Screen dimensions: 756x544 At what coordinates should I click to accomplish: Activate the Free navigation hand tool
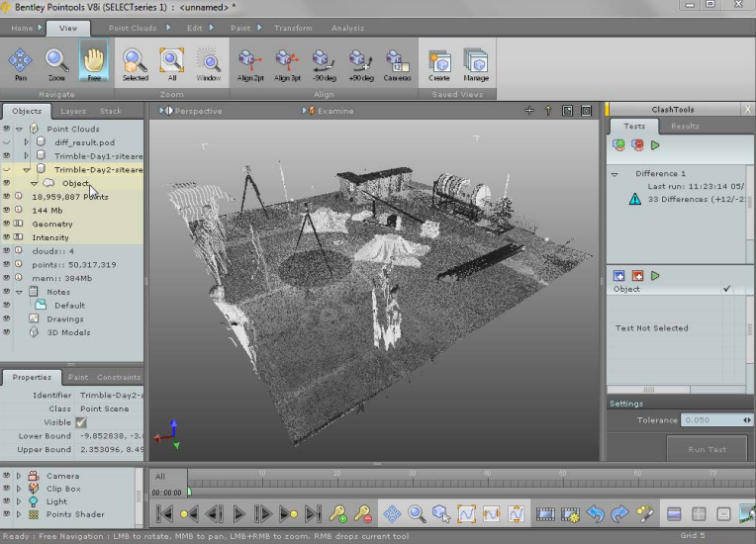94,60
